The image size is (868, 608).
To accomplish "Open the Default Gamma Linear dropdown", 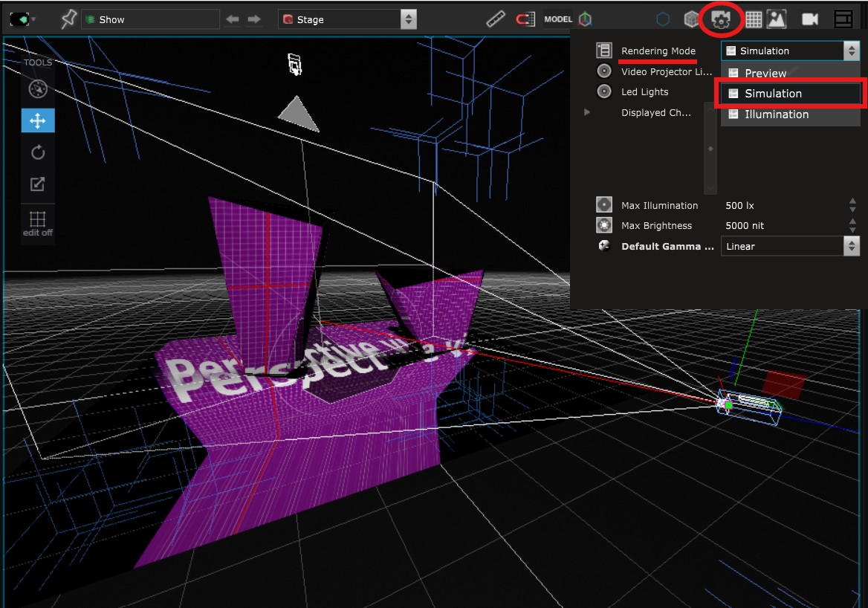I will (x=789, y=246).
